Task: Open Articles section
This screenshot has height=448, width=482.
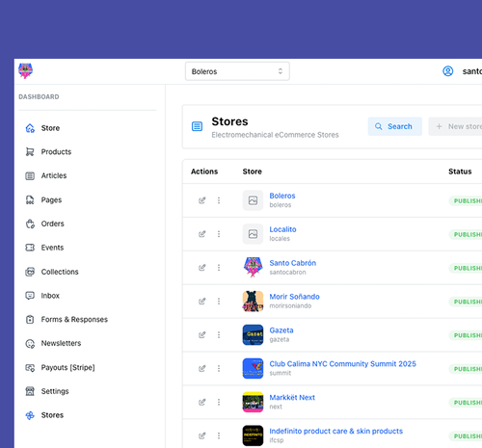Action: (54, 175)
